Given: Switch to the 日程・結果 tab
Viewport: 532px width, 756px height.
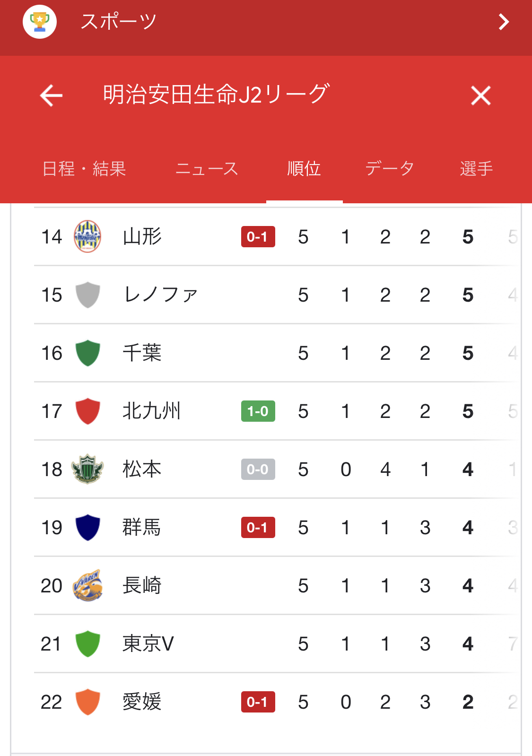Looking at the screenshot, I should 84,169.
